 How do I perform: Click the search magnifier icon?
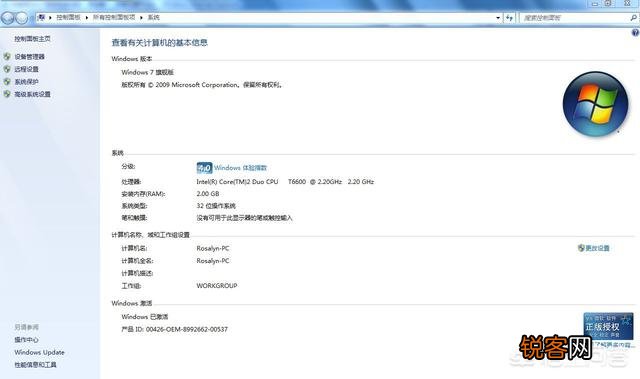633,18
